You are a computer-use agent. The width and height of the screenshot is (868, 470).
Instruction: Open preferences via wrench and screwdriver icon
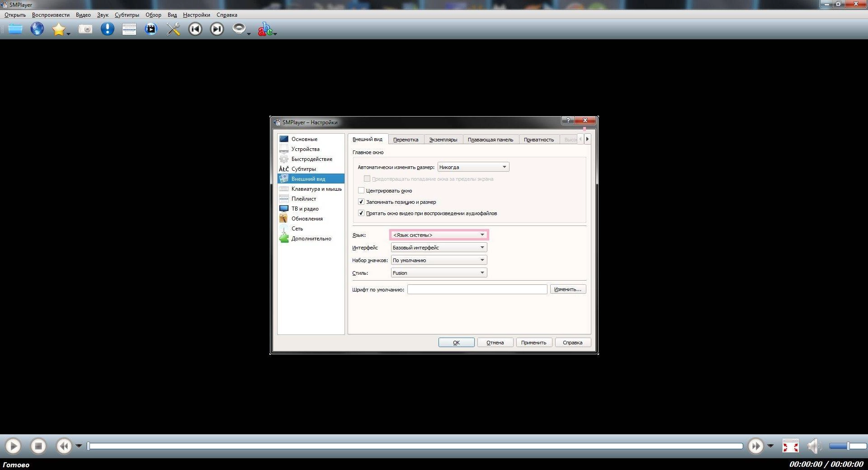coord(173,29)
